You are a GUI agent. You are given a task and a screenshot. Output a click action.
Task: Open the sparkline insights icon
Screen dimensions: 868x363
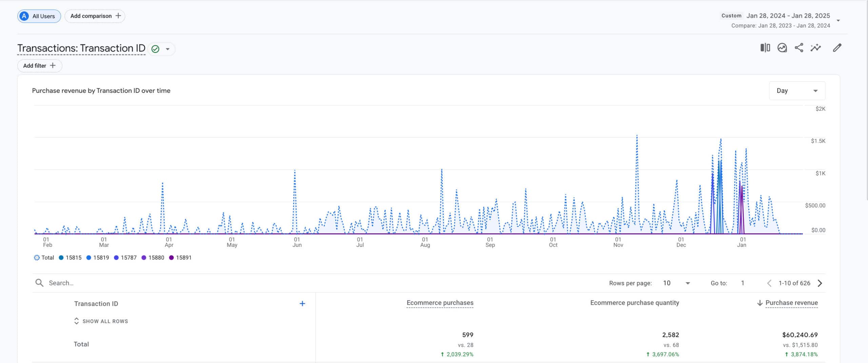coord(816,48)
